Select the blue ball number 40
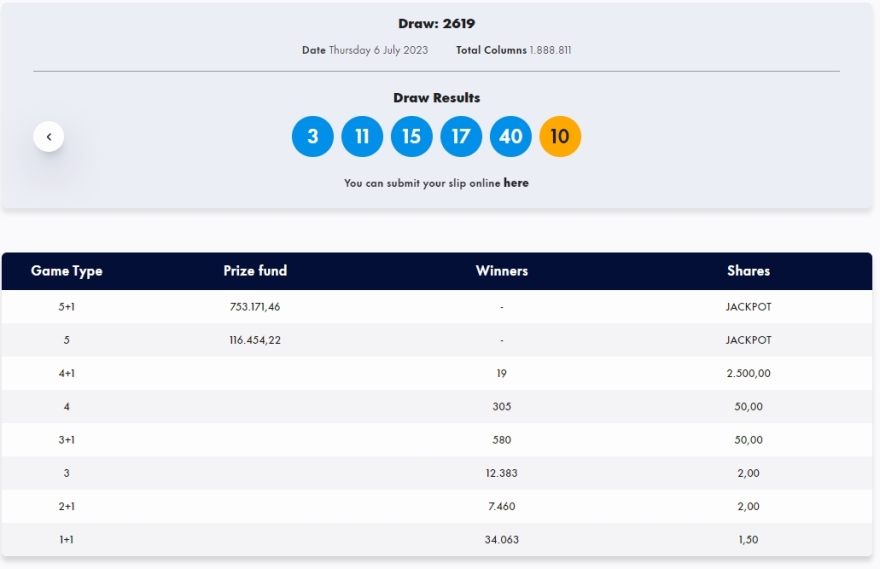Viewport: 880px width, 569px height. [510, 137]
